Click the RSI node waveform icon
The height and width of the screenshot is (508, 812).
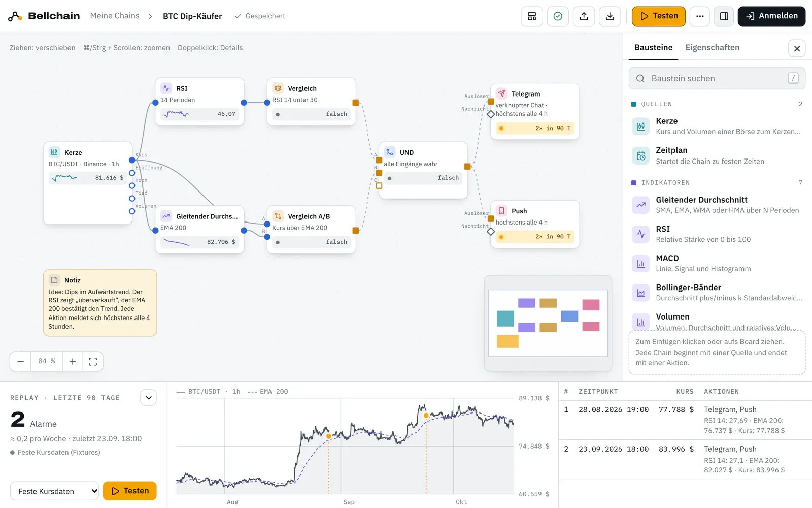(x=166, y=88)
